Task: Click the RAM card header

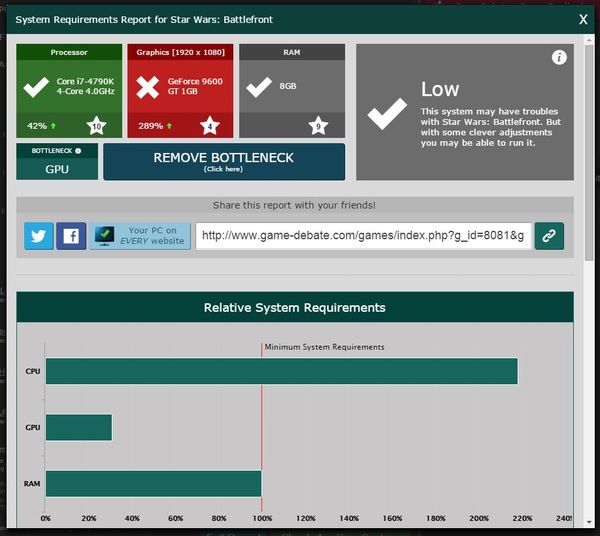Action: tap(292, 52)
